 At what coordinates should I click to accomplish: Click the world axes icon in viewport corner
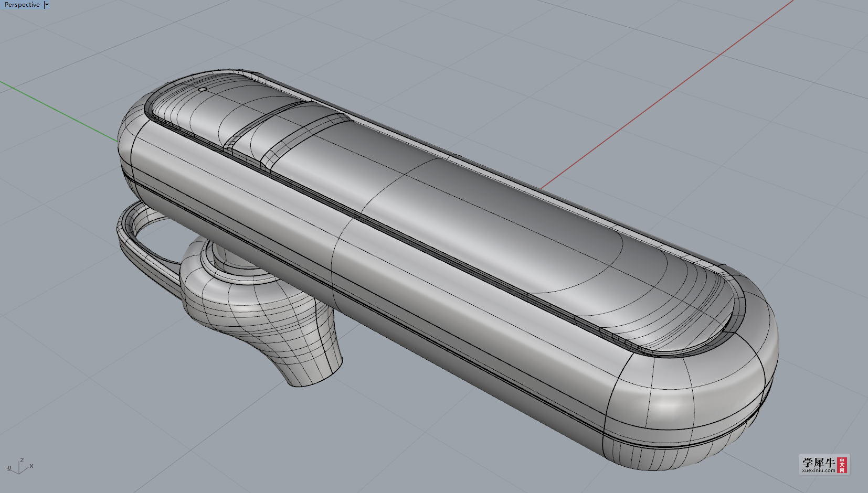coord(20,466)
